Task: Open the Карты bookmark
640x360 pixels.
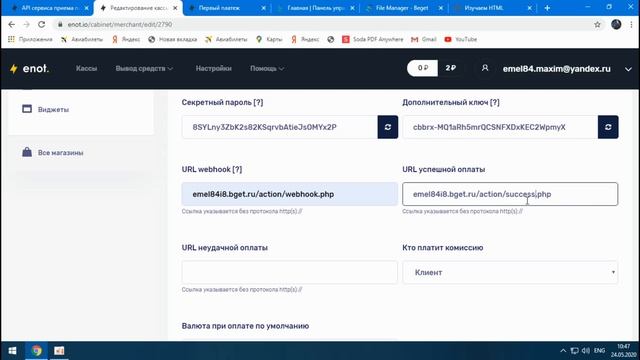Action: [x=269, y=39]
